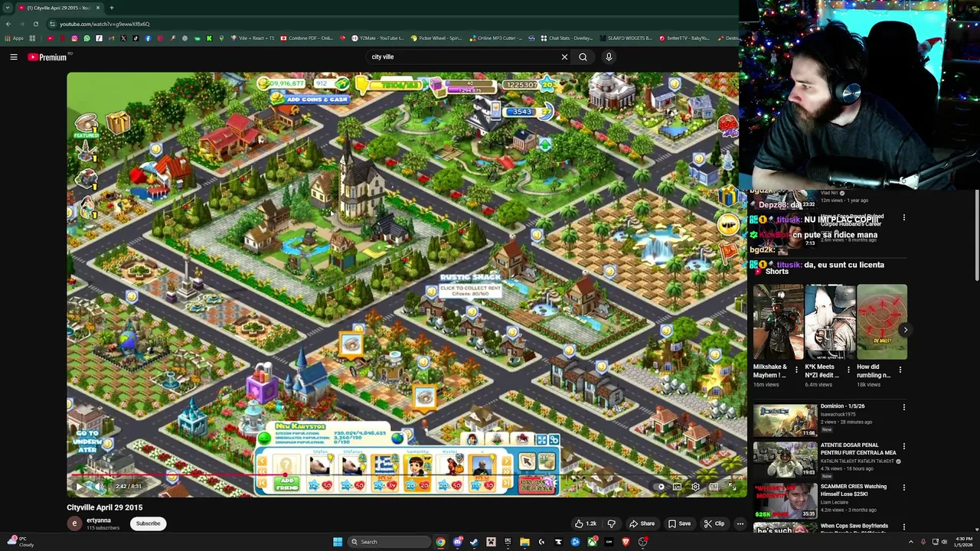Open the Online MP3 Cutter bookmark
The width and height of the screenshot is (980, 551).
(495, 38)
